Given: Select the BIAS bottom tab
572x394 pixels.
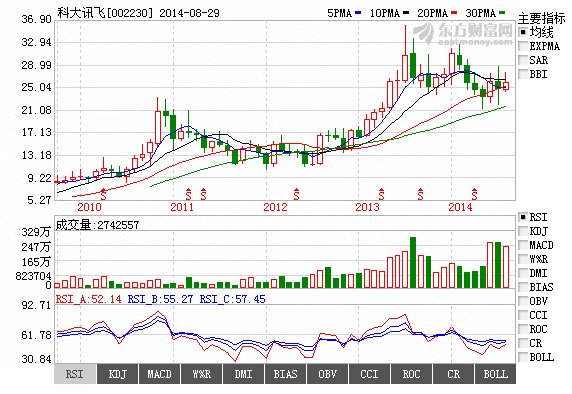Looking at the screenshot, I should click(x=285, y=374).
